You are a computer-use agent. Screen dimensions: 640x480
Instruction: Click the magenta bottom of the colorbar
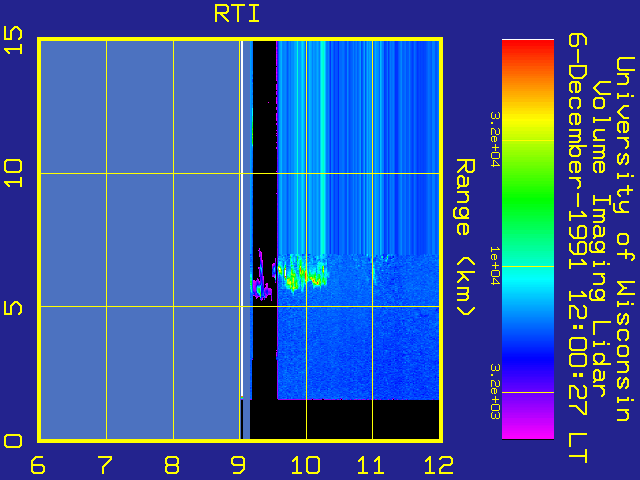[528, 431]
